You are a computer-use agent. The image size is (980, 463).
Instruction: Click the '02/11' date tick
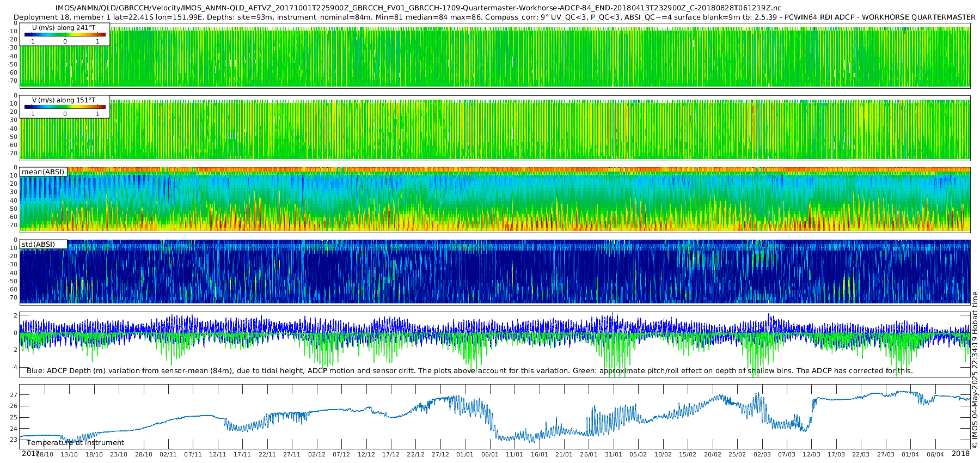(168, 455)
